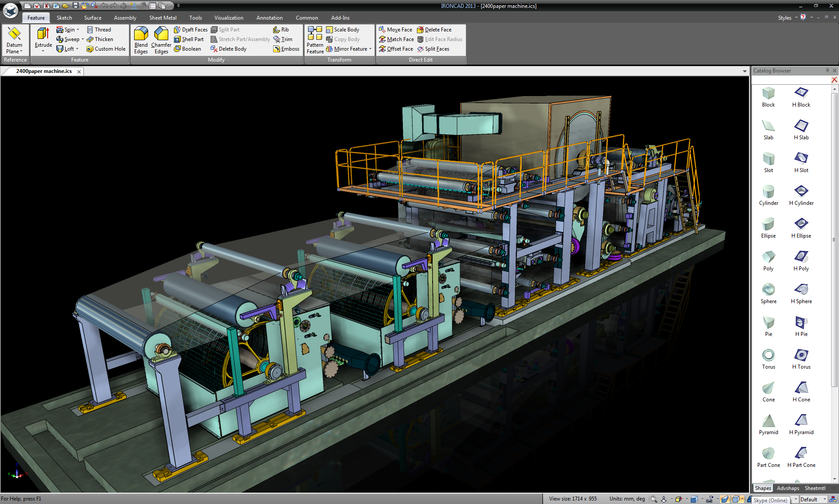Viewport: 839px width, 504px height.
Task: Select the Chamfer Edges tool
Action: (x=161, y=34)
